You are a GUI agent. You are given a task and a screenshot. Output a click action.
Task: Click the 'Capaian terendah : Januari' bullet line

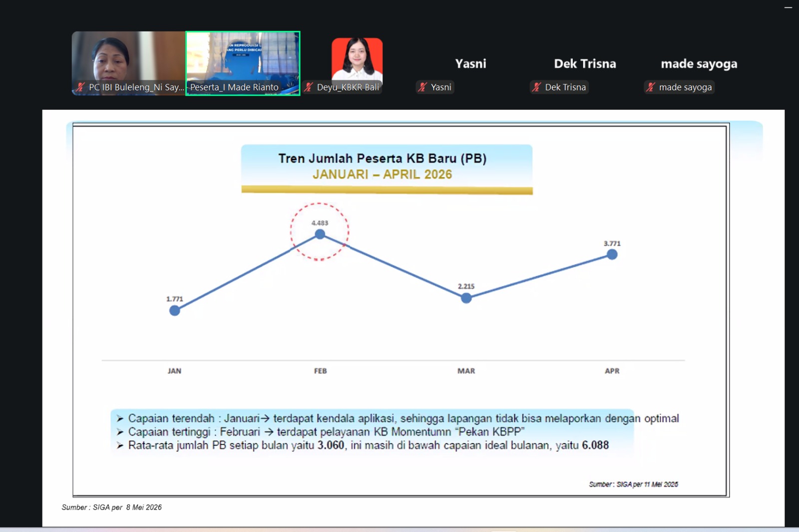pyautogui.click(x=398, y=418)
